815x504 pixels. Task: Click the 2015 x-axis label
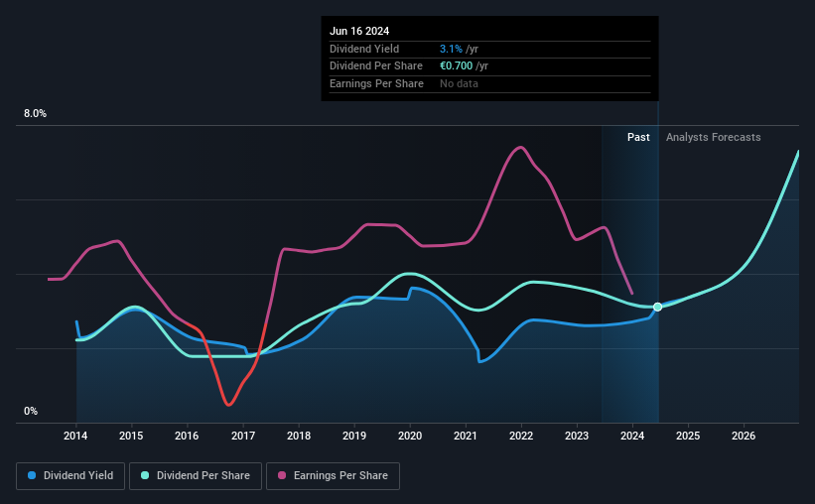click(131, 436)
